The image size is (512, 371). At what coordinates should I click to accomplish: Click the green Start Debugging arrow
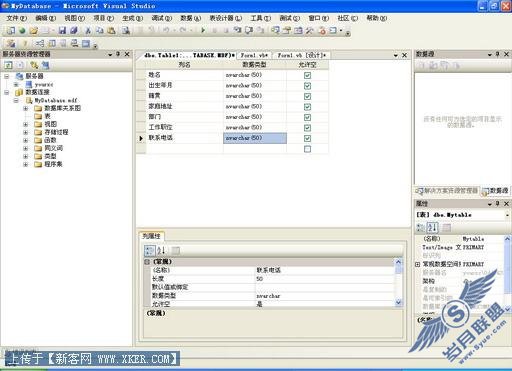203,31
